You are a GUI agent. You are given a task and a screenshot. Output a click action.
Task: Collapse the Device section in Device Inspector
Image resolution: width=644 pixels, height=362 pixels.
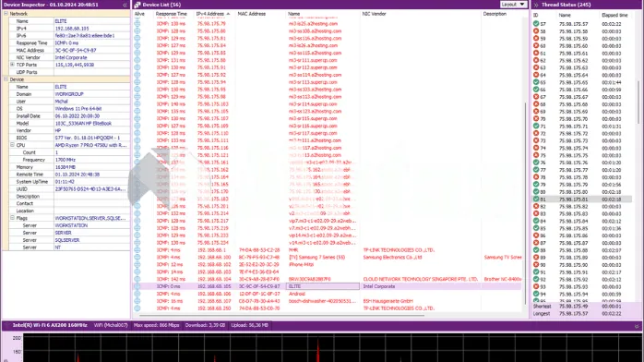pos(6,79)
